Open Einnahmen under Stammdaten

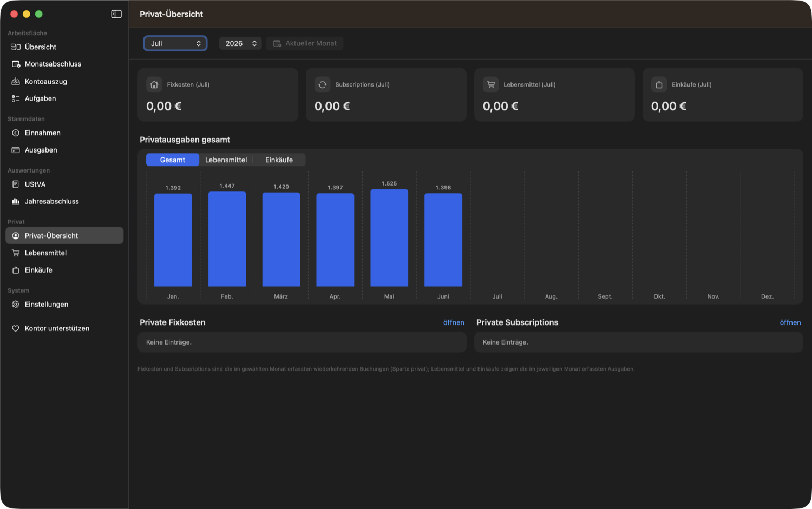click(x=64, y=133)
